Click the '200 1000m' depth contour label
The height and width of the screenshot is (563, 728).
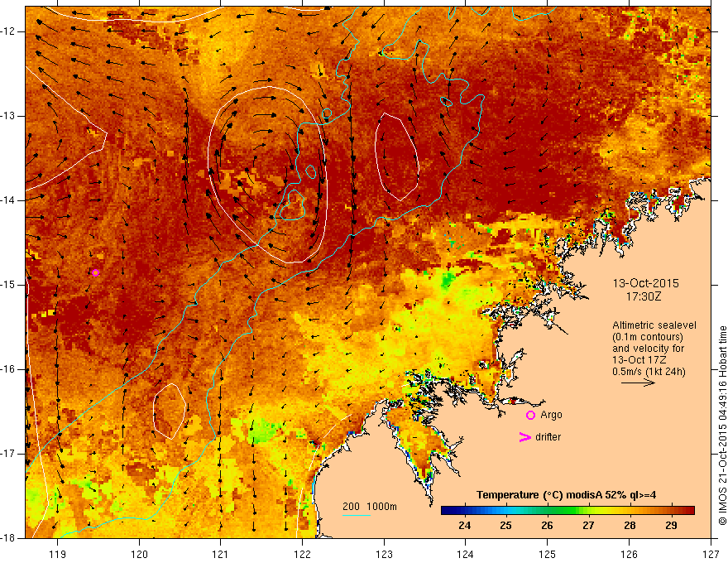pyautogui.click(x=370, y=507)
